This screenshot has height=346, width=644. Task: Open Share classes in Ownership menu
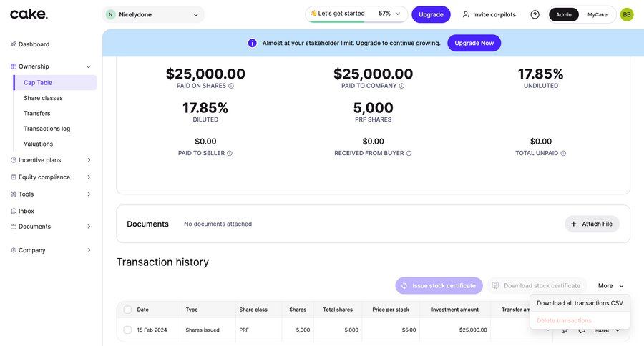click(43, 98)
